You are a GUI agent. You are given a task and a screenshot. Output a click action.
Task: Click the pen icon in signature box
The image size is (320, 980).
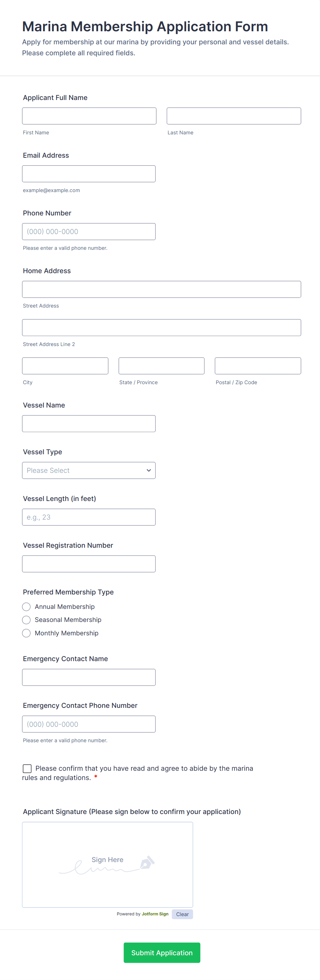[x=147, y=862]
